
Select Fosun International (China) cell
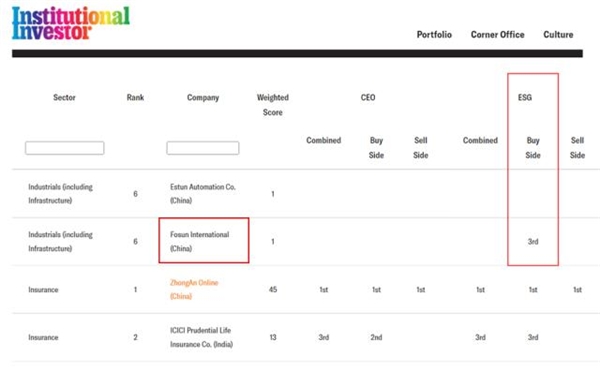(200, 241)
